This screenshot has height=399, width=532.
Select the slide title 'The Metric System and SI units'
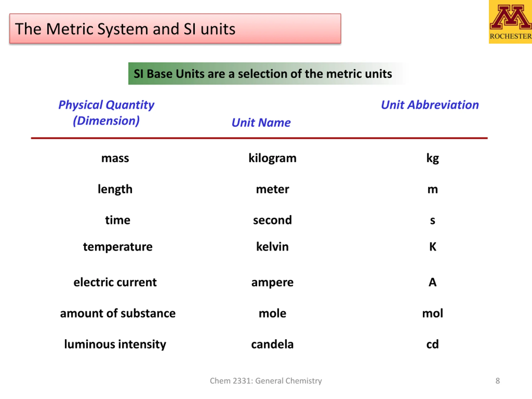pyautogui.click(x=125, y=29)
